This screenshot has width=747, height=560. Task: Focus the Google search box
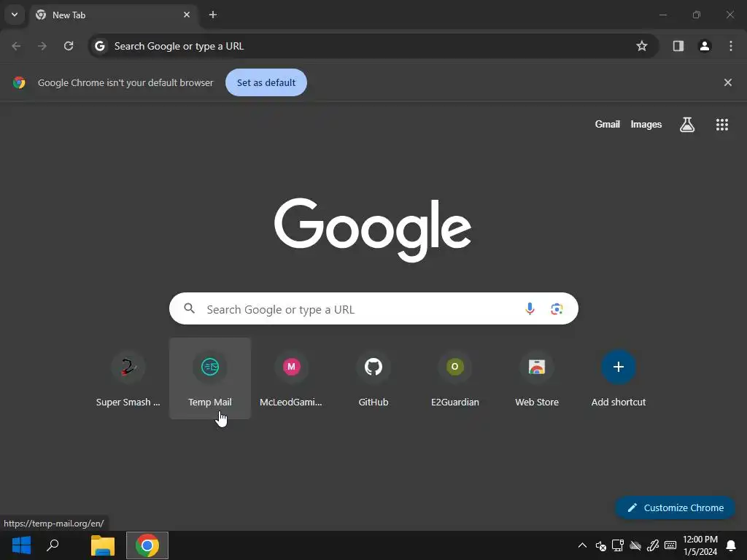(373, 308)
